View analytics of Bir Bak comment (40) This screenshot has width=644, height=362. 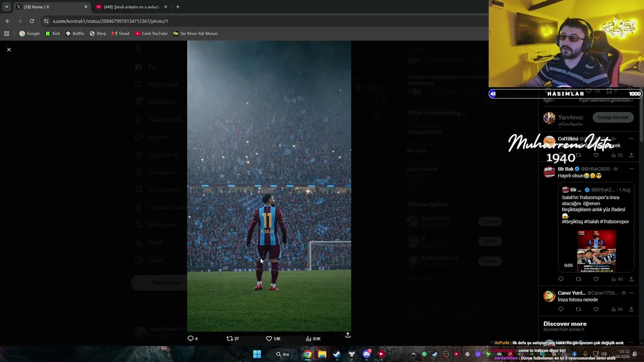[x=617, y=279]
